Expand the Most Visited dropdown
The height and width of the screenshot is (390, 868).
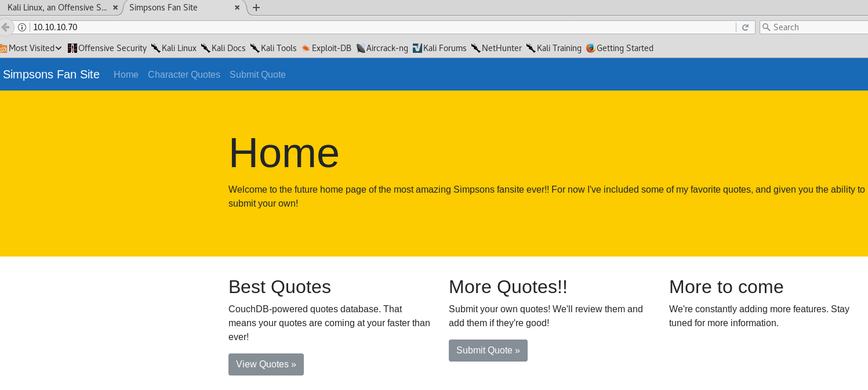click(x=32, y=48)
